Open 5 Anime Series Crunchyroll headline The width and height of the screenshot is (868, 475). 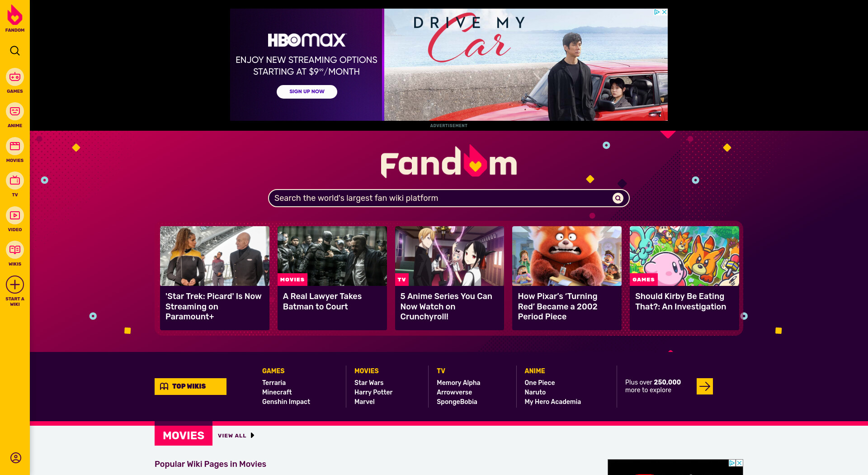446,306
